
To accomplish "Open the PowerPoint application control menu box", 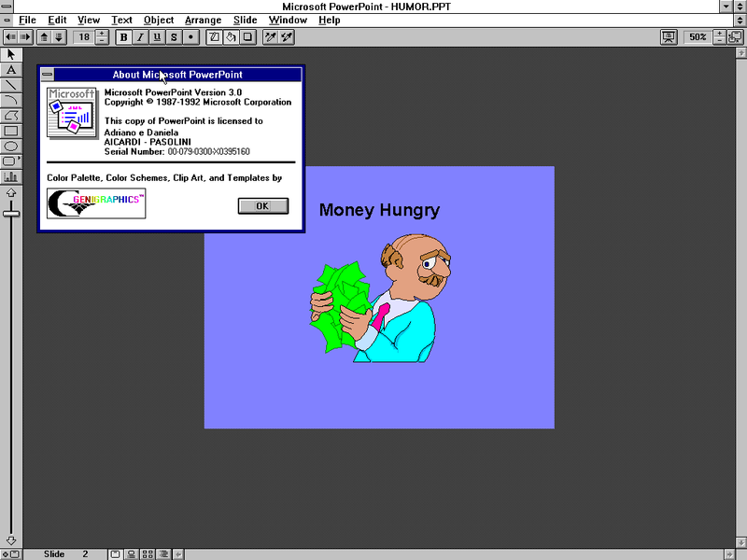I will (7, 7).
